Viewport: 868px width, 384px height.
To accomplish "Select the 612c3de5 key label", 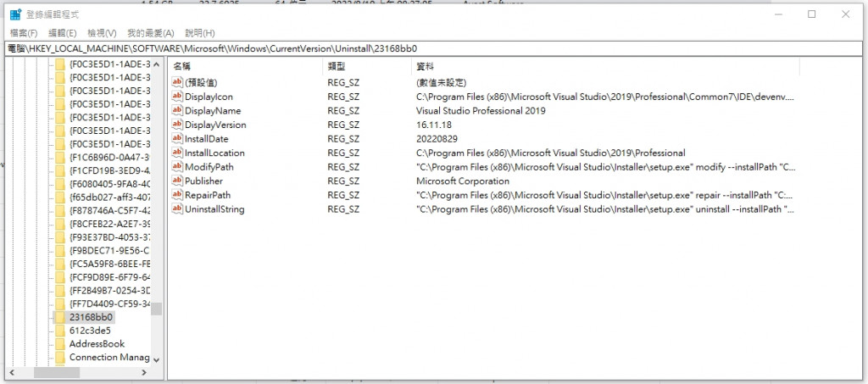I will coord(90,331).
